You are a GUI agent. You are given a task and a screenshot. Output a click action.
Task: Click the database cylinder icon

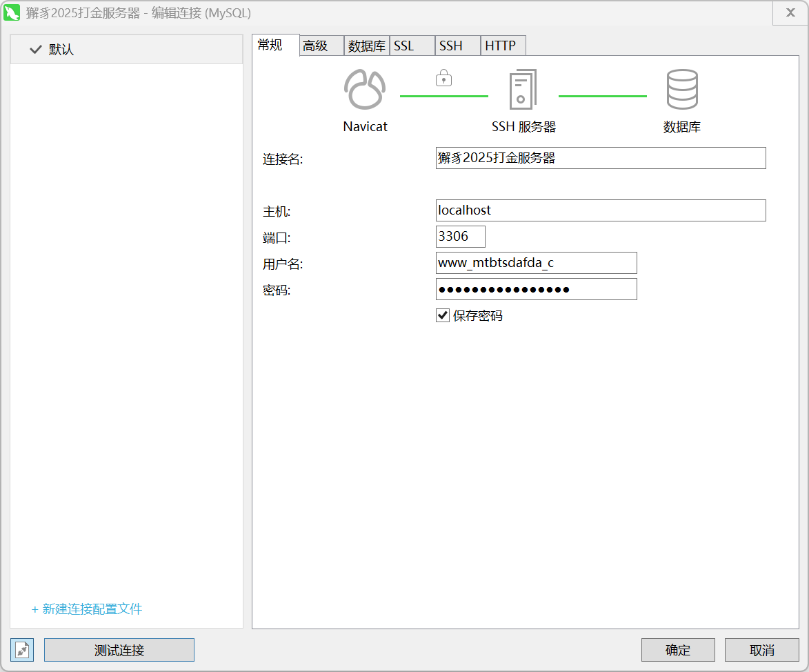tap(681, 90)
